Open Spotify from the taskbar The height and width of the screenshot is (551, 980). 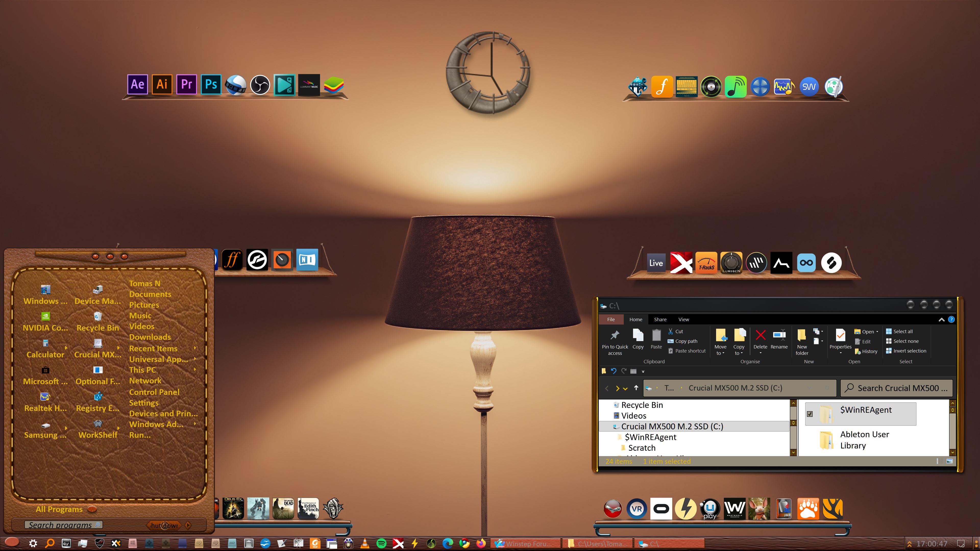[x=381, y=543]
